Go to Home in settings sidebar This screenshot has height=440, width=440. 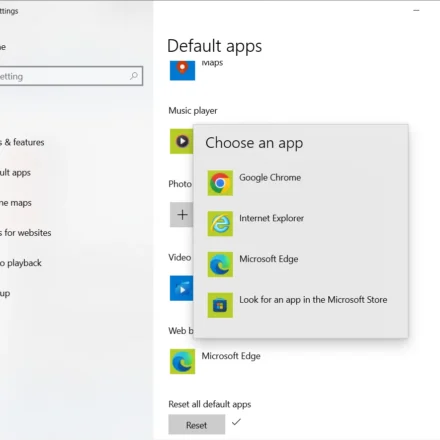(3, 47)
